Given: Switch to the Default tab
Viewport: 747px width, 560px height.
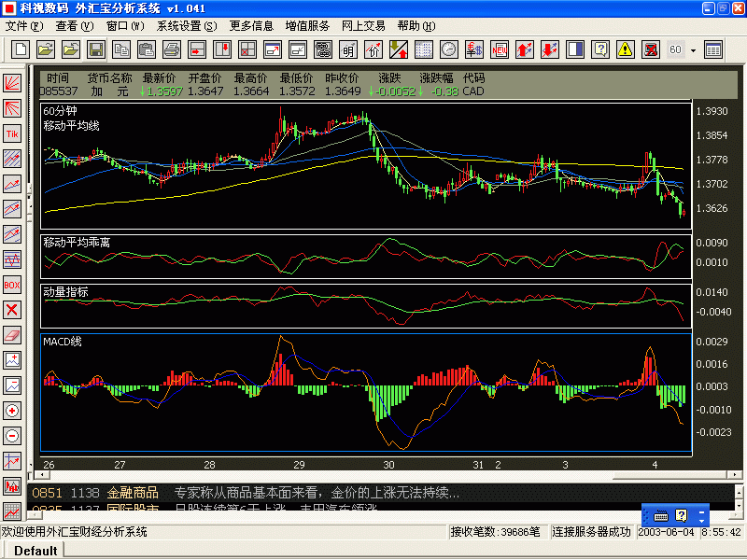Looking at the screenshot, I should click(35, 551).
